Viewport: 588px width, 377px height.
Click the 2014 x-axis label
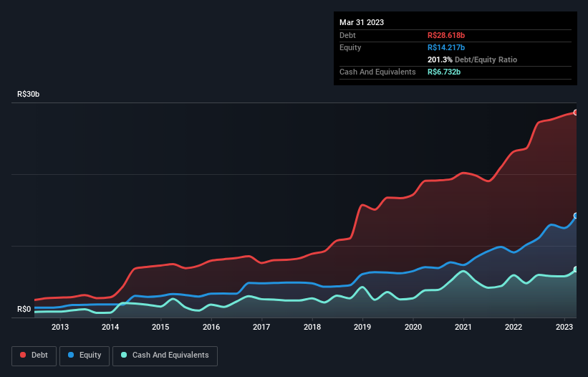(110, 327)
